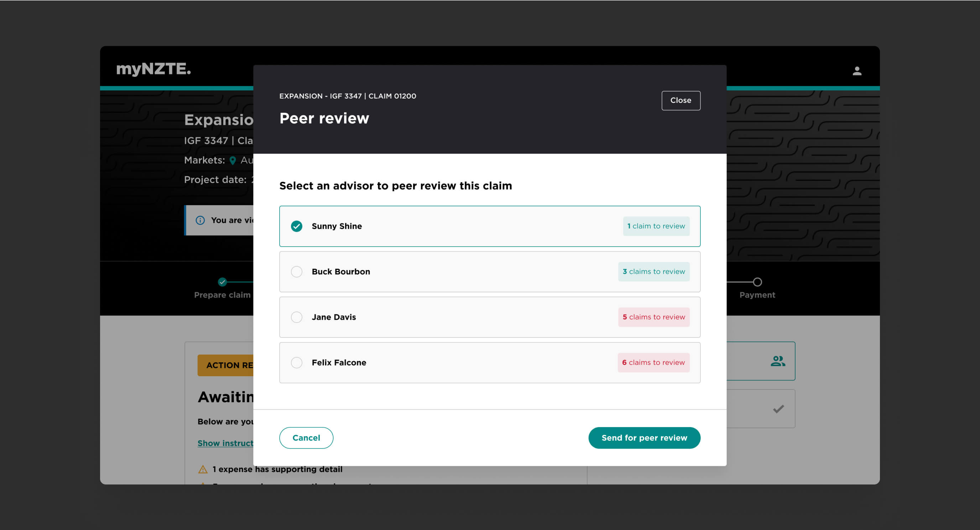Click the grey checkmark icon card
This screenshot has height=530, width=980.
pyautogui.click(x=761, y=409)
